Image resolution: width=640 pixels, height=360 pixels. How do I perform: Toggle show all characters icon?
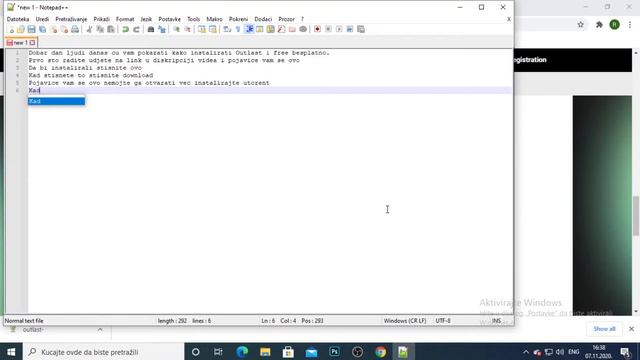point(238,29)
